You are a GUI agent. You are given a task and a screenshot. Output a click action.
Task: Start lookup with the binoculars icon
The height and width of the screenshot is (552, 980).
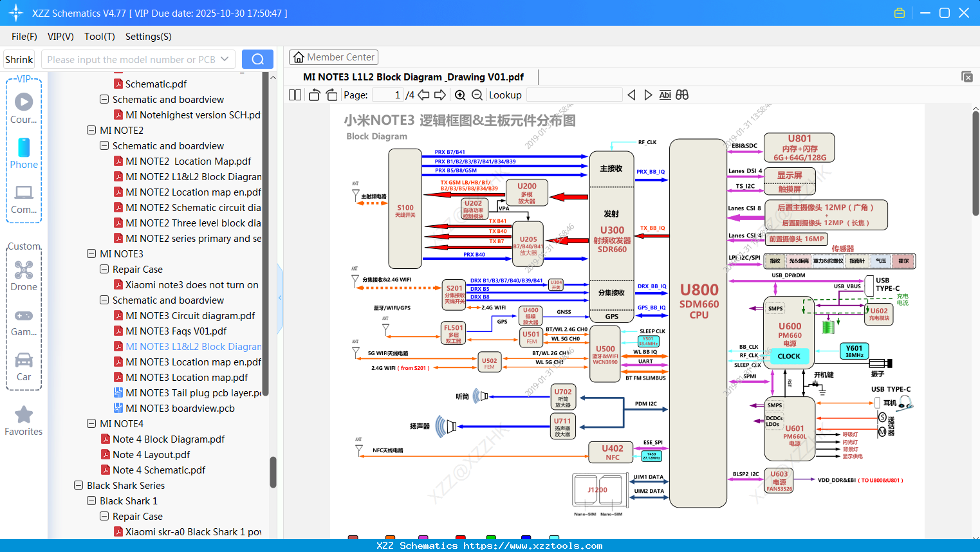[682, 95]
